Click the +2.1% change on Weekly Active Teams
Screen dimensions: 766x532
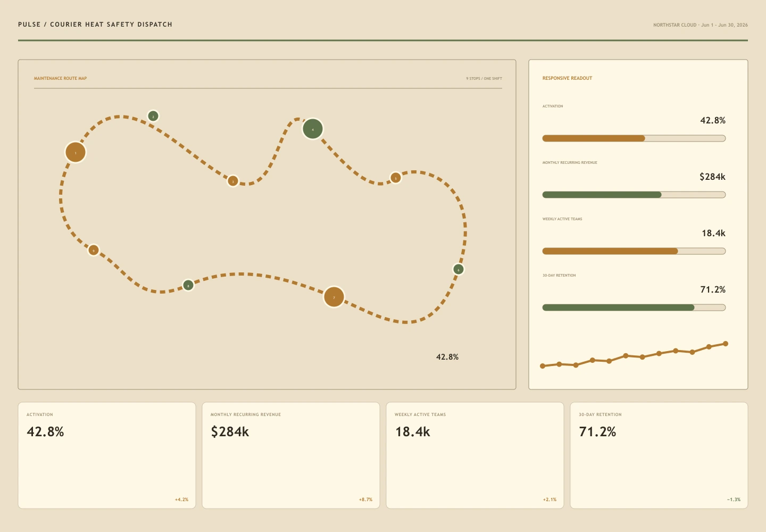pos(549,500)
